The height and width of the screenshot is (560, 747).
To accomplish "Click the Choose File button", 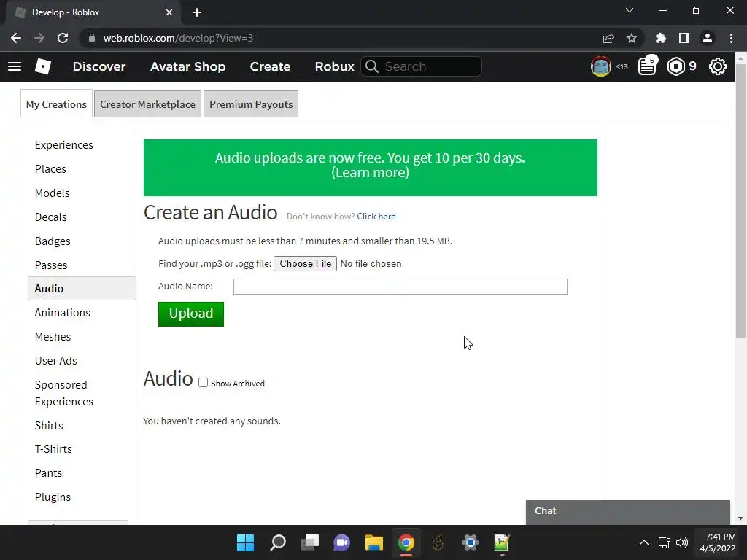I will pos(306,263).
